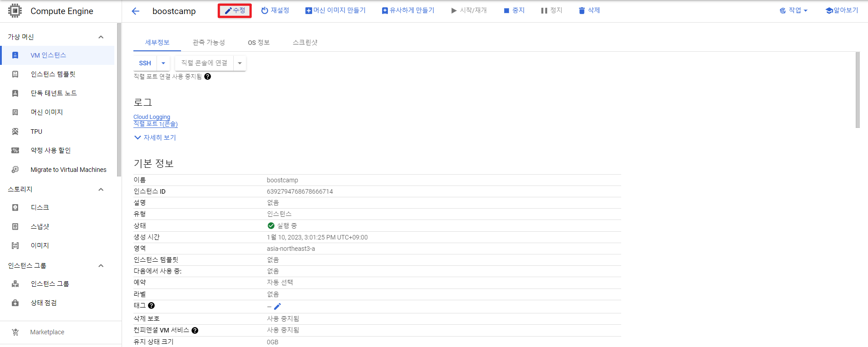
Task: Click the Marketplace cart icon
Action: tap(15, 332)
